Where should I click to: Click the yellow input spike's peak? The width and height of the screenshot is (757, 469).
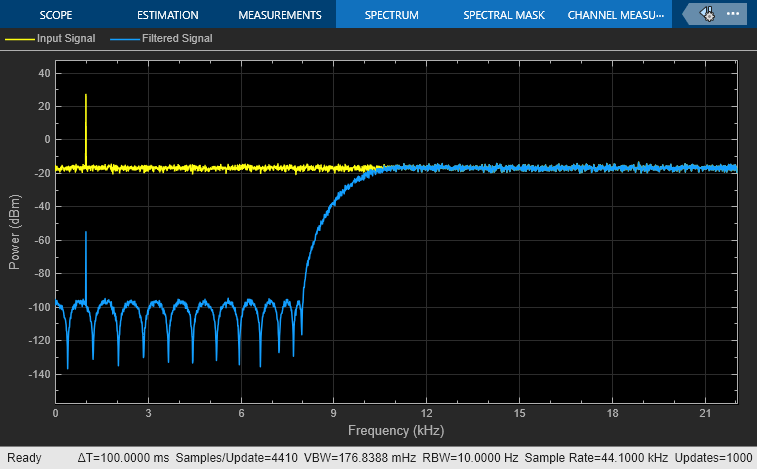click(86, 95)
